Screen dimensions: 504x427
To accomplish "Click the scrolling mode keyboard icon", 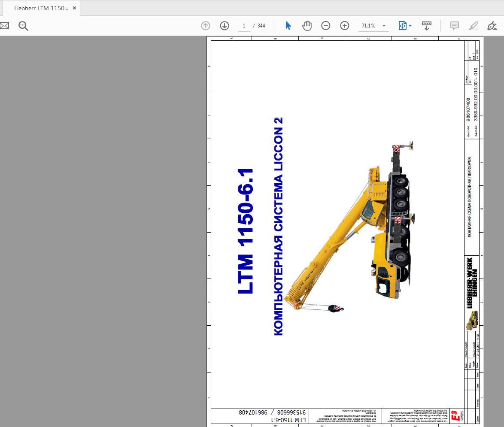I will point(426,26).
